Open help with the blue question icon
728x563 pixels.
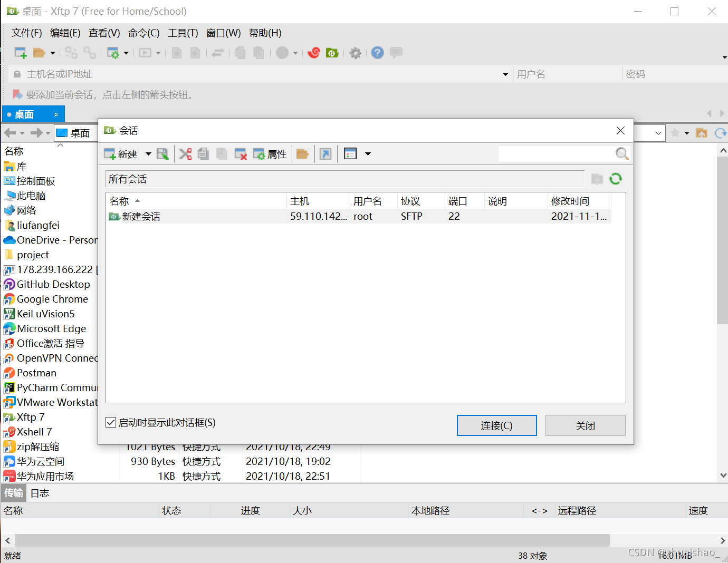click(x=377, y=53)
